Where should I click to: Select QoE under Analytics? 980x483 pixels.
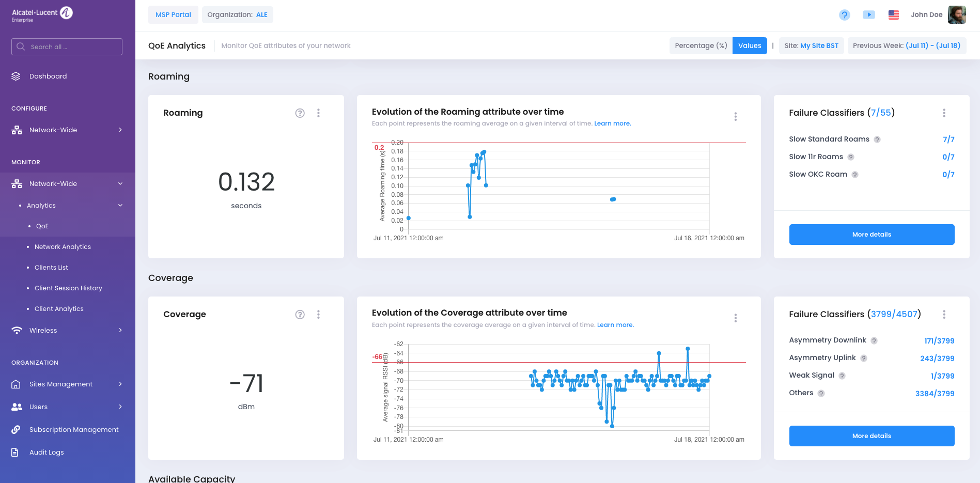pyautogui.click(x=68, y=226)
